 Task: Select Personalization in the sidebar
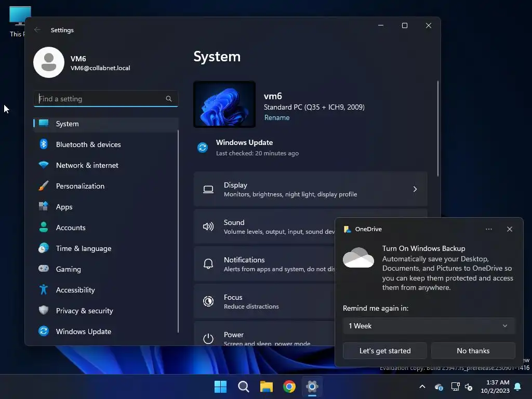coord(106,186)
